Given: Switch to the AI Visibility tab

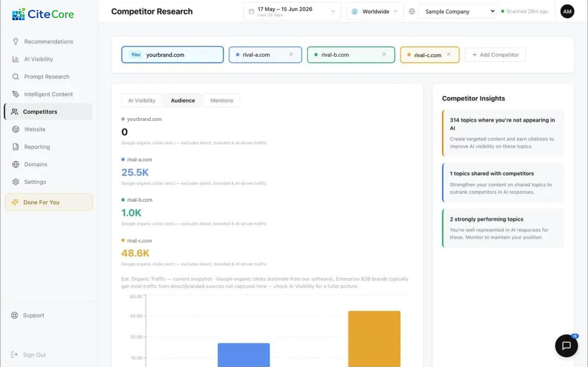Looking at the screenshot, I should pyautogui.click(x=142, y=100).
